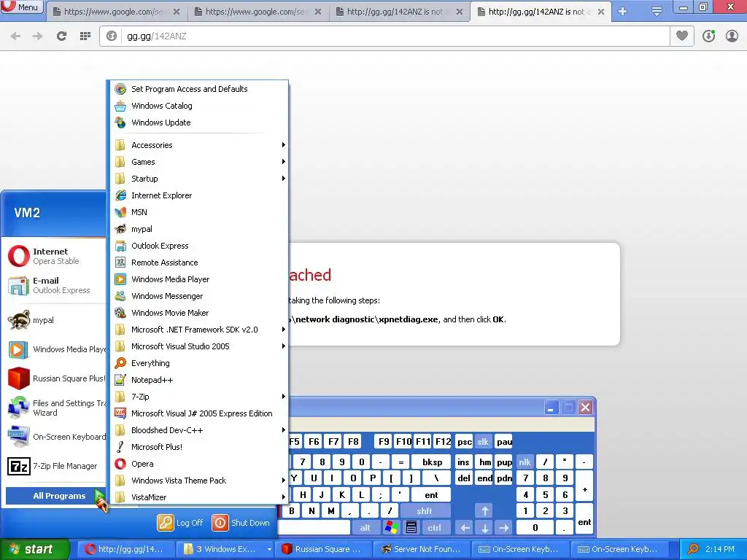Open E-mail Outlook Express pinned item
Viewport: 747px width, 560px height.
[x=55, y=285]
